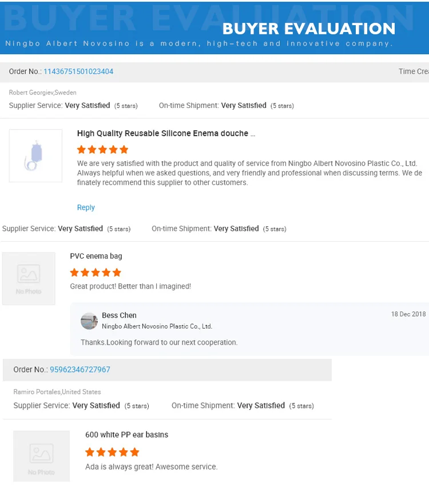Click star rating of silicone enema douche review

coord(102,150)
